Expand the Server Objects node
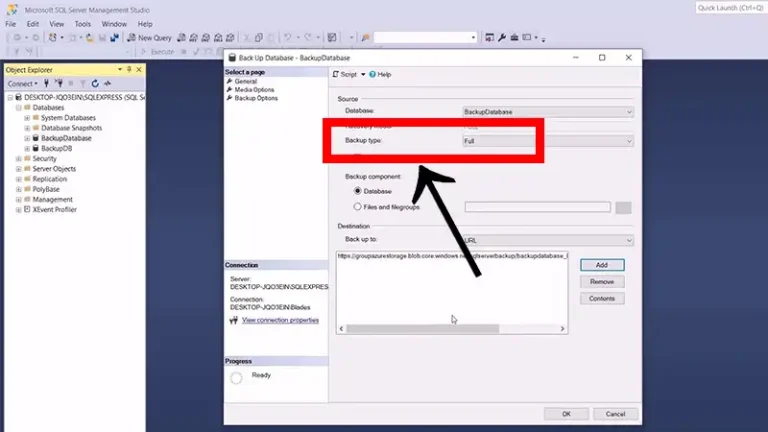The width and height of the screenshot is (768, 432). pyautogui.click(x=19, y=169)
